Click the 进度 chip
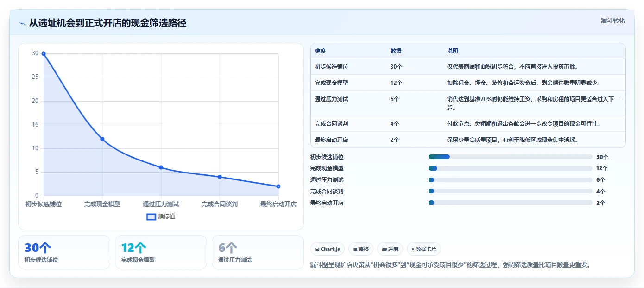 click(390, 249)
